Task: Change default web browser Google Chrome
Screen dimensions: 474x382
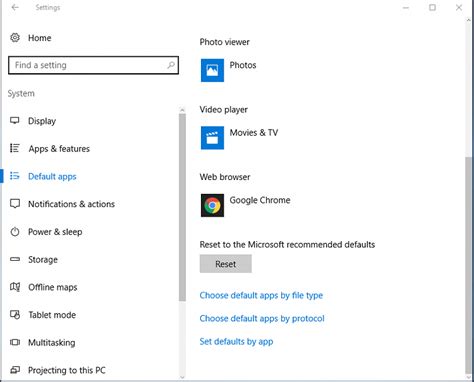Action: tap(260, 200)
